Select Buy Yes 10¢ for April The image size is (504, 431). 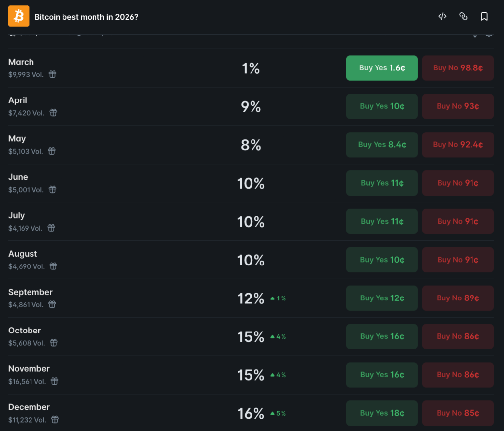pos(382,106)
